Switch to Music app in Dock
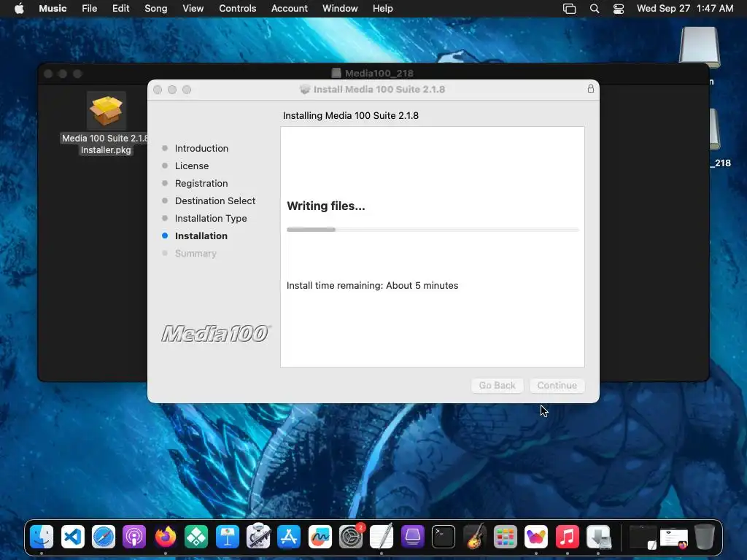The image size is (747, 560). (568, 537)
